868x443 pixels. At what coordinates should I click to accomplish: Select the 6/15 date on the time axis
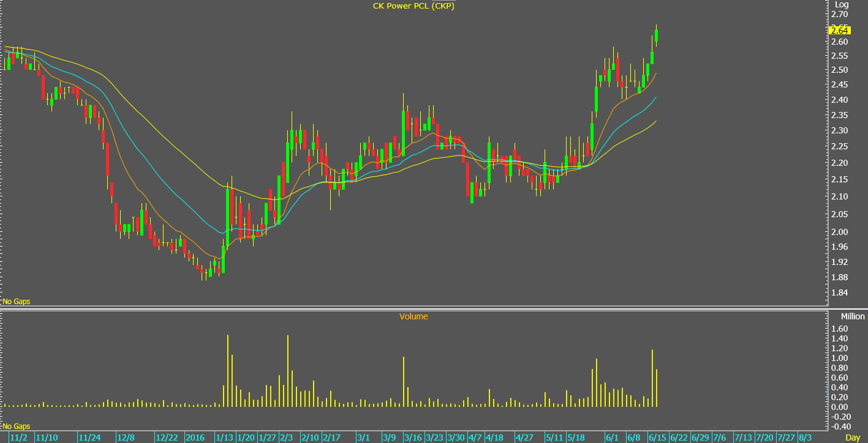click(658, 437)
